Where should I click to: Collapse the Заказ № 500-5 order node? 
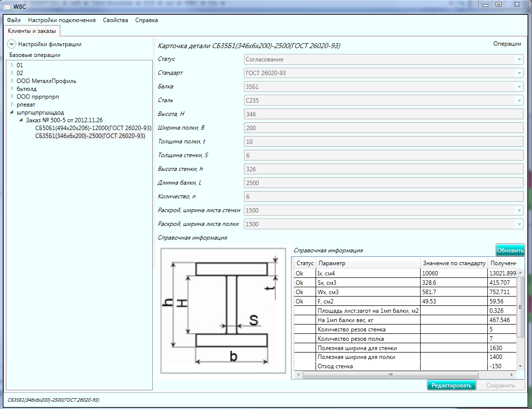tap(21, 120)
